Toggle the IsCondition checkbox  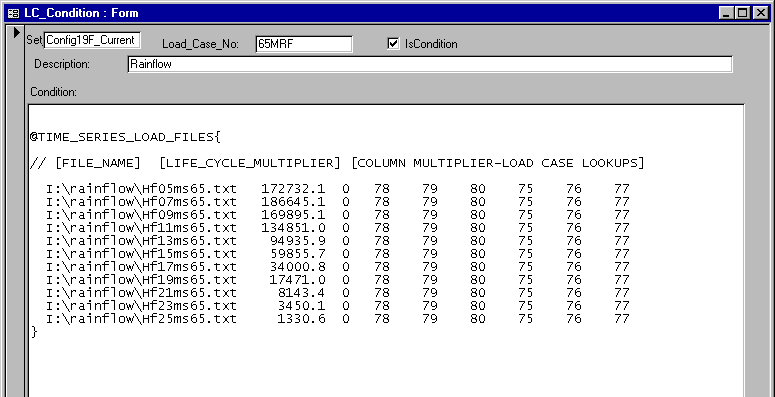click(393, 44)
